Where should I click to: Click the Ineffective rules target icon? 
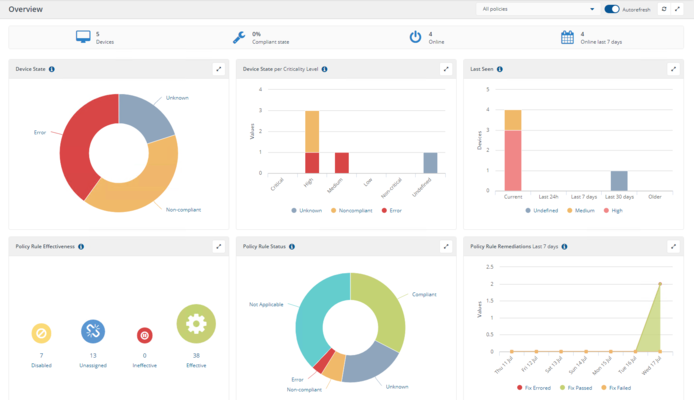(144, 336)
